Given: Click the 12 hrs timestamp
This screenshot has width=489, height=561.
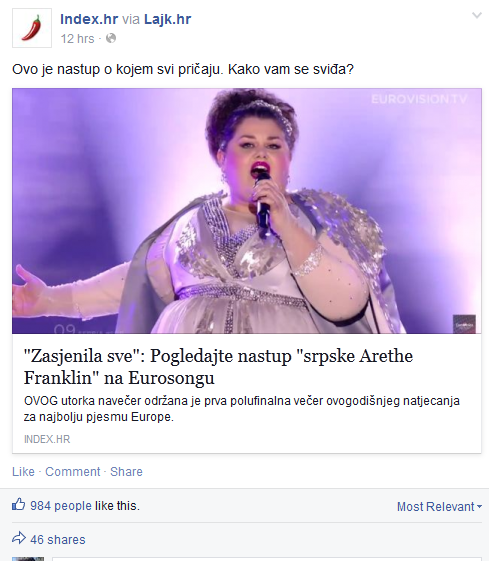Looking at the screenshot, I should click(77, 38).
